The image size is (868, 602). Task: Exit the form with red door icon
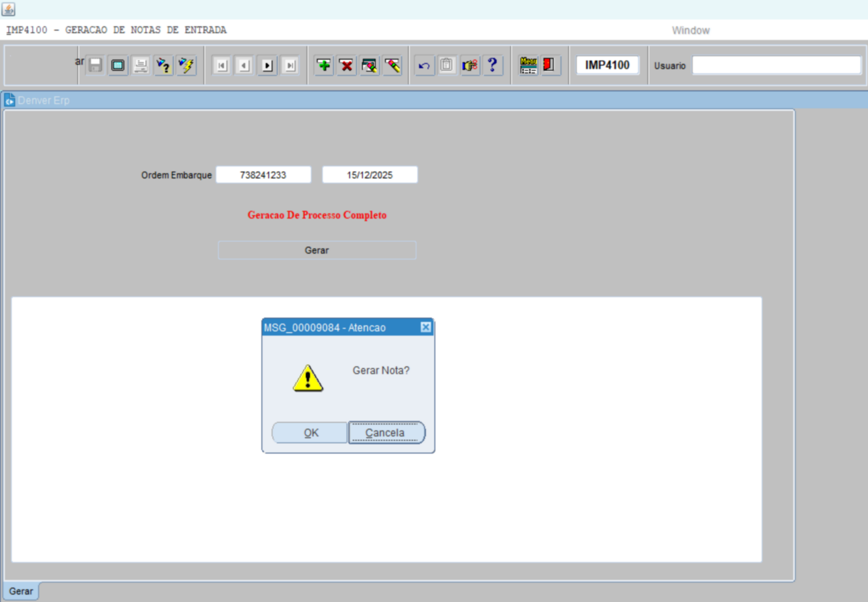[549, 65]
